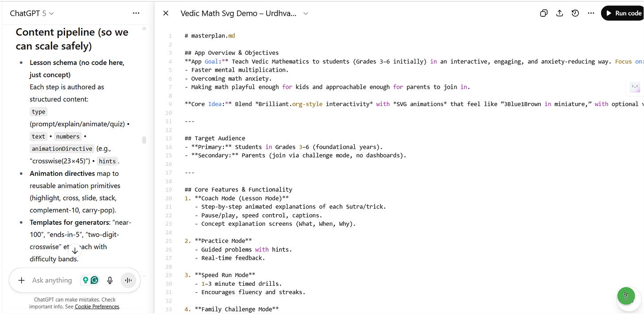Click the '**Coach Mode (Lesson Mode)**' line
This screenshot has height=314, width=644.
click(237, 198)
